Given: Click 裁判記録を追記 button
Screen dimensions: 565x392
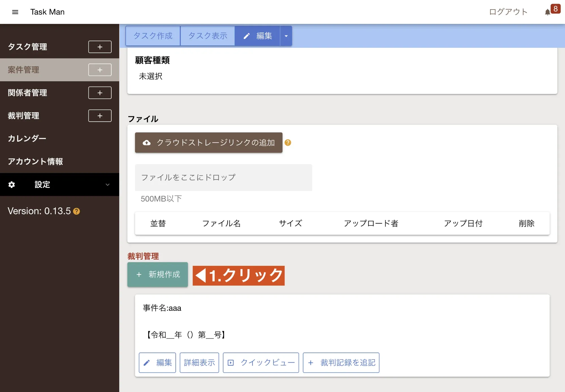Looking at the screenshot, I should pos(341,363).
